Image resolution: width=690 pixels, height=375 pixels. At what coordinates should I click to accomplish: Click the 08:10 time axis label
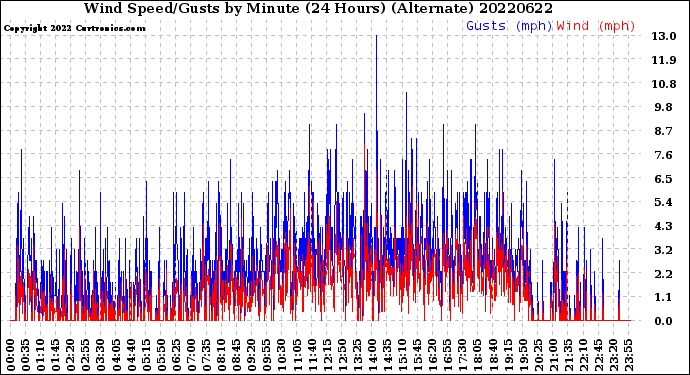(222, 355)
